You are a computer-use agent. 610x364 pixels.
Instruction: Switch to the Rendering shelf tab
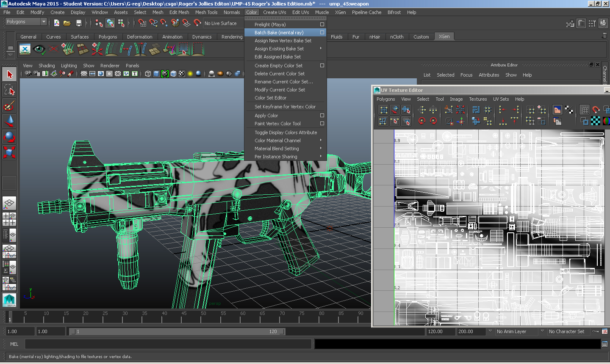pos(232,37)
